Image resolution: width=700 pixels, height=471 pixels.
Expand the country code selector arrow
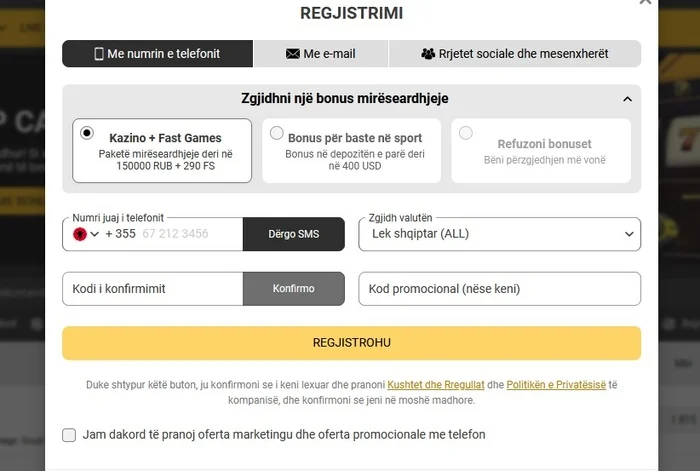(95, 234)
